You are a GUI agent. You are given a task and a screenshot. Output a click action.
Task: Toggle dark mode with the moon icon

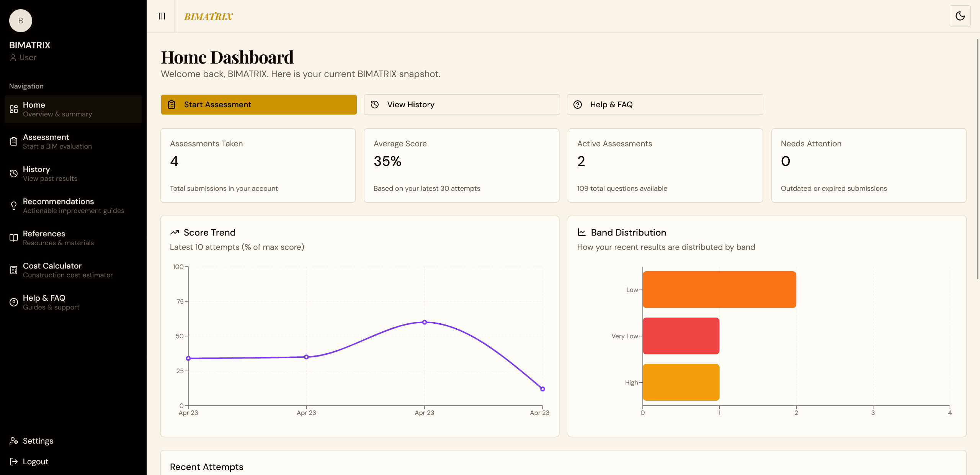click(x=960, y=16)
